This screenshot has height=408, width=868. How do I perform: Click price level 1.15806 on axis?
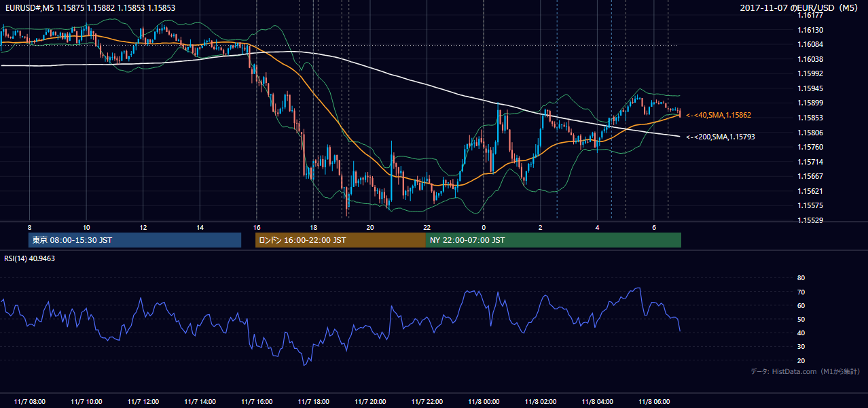click(x=810, y=133)
